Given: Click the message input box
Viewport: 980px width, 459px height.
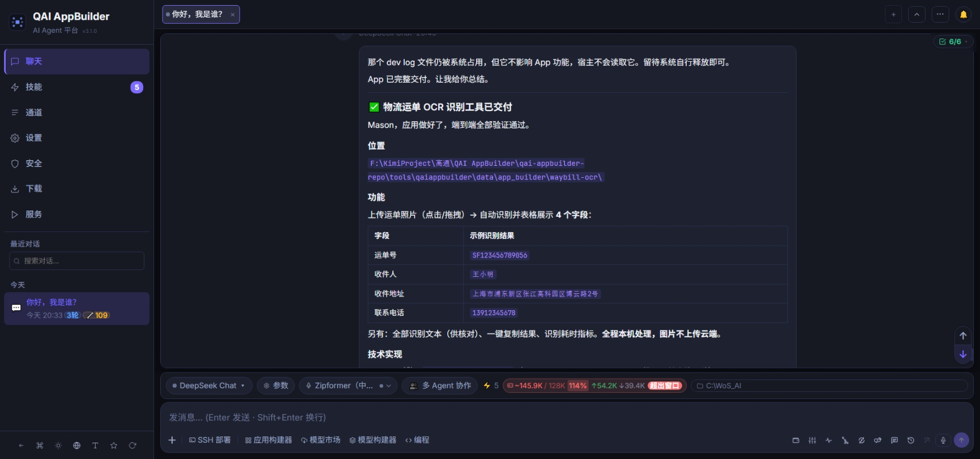Looking at the screenshot, I should tap(566, 417).
